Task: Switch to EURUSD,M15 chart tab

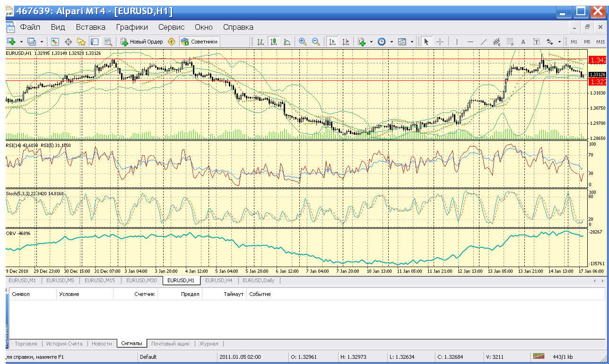Action: click(x=99, y=280)
